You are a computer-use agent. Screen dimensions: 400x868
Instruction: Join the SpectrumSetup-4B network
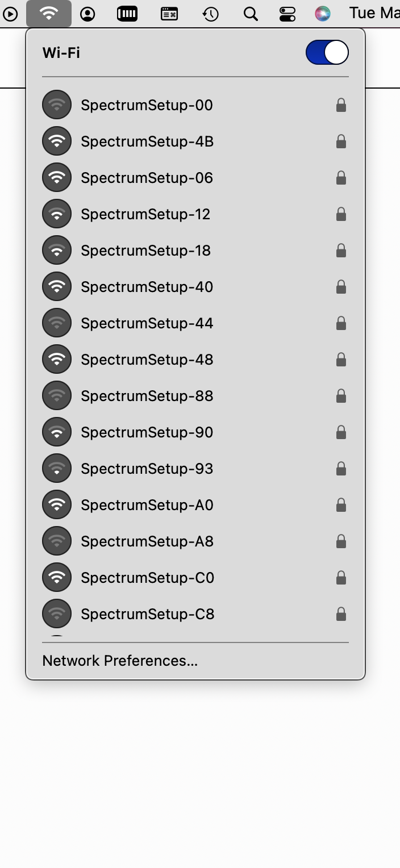pyautogui.click(x=195, y=141)
